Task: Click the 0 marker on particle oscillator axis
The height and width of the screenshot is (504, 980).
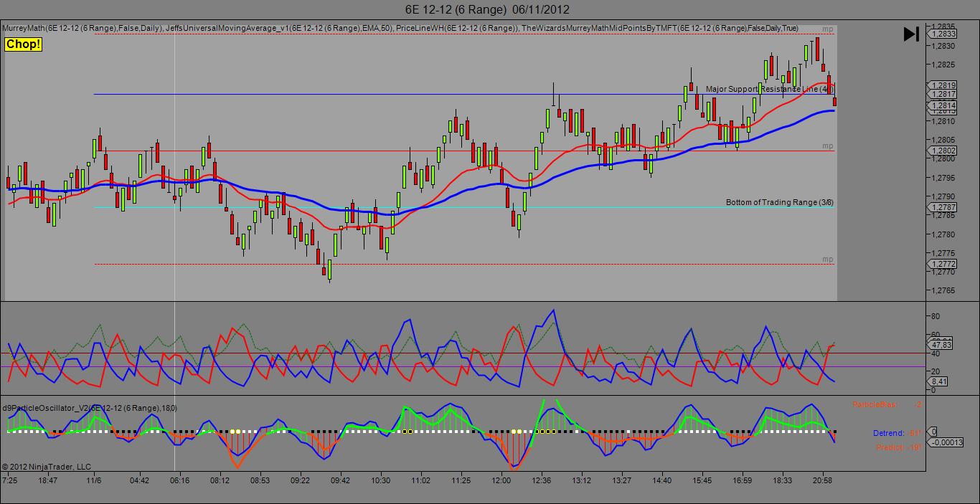Action: click(x=933, y=432)
